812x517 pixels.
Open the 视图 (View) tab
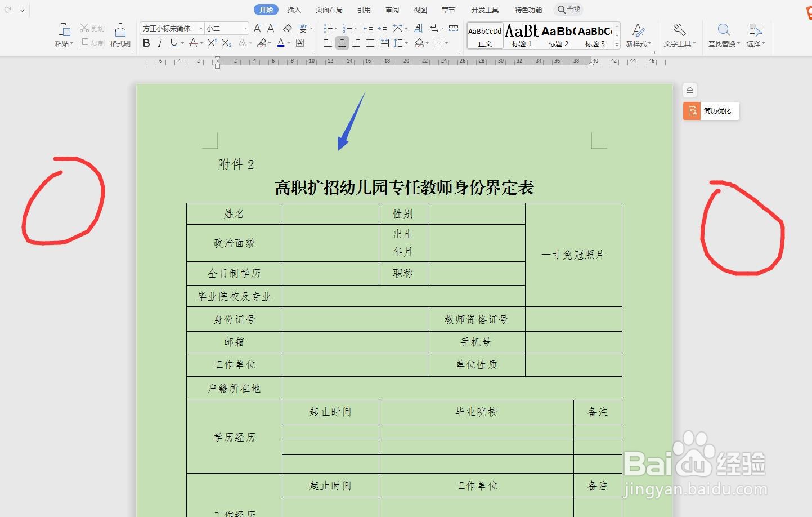tap(420, 10)
